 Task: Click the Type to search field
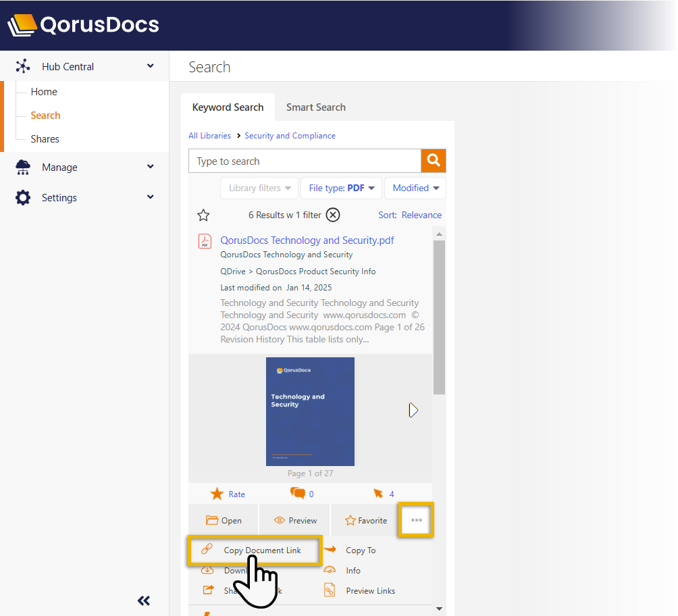pos(305,161)
